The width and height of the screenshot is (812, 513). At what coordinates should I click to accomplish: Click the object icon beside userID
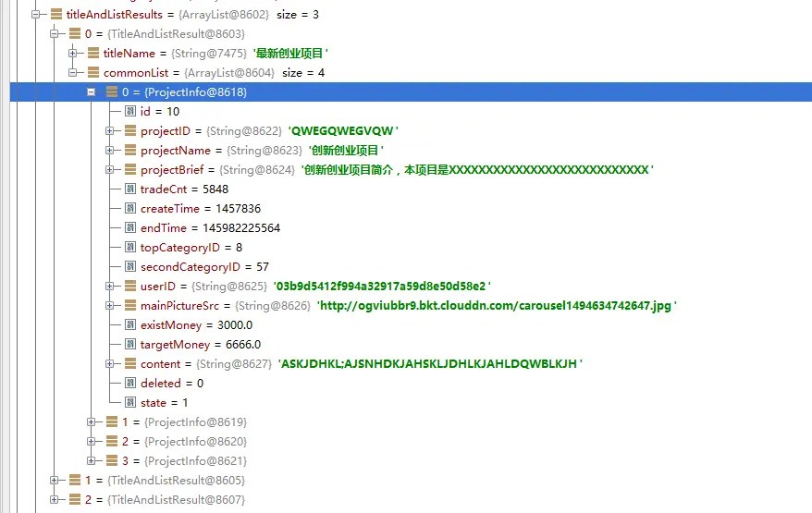(130, 287)
